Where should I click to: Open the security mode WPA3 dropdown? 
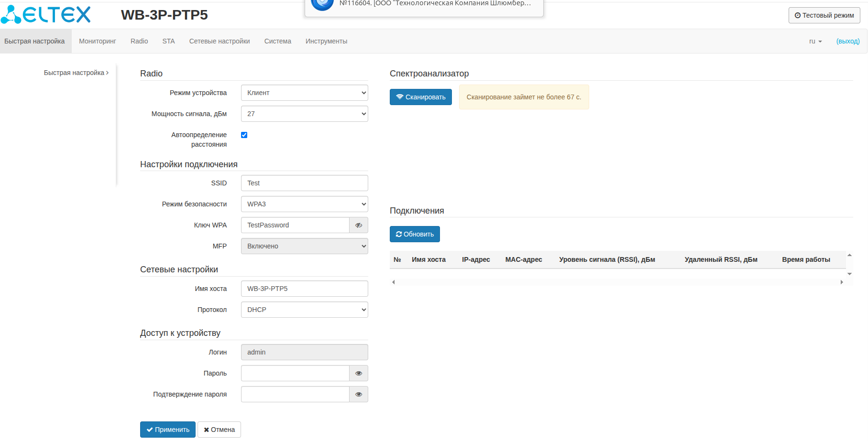304,204
